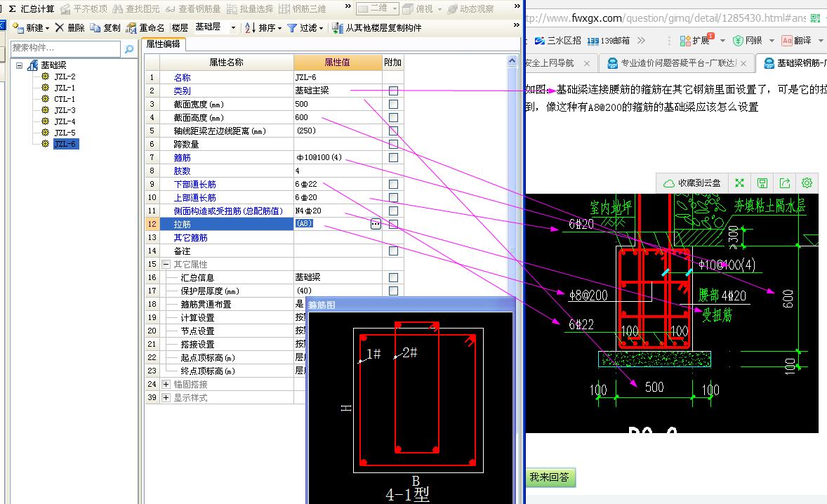This screenshot has height=504, width=827.
Task: Click the 重命名 rename icon
Action: point(131,27)
